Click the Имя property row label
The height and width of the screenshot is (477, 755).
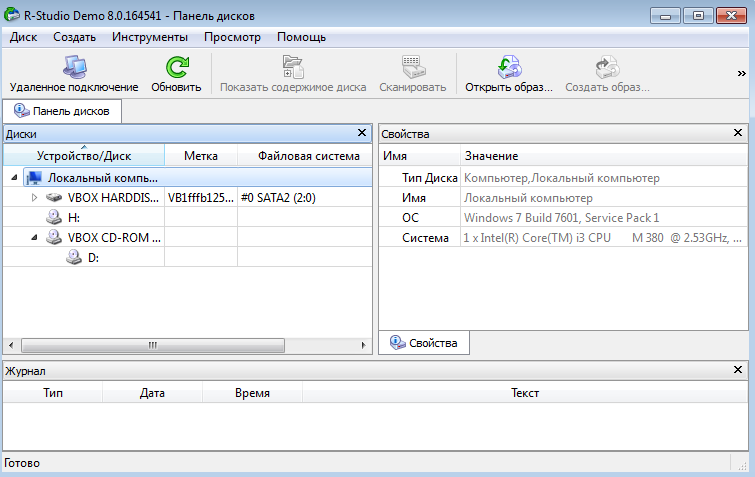point(414,198)
